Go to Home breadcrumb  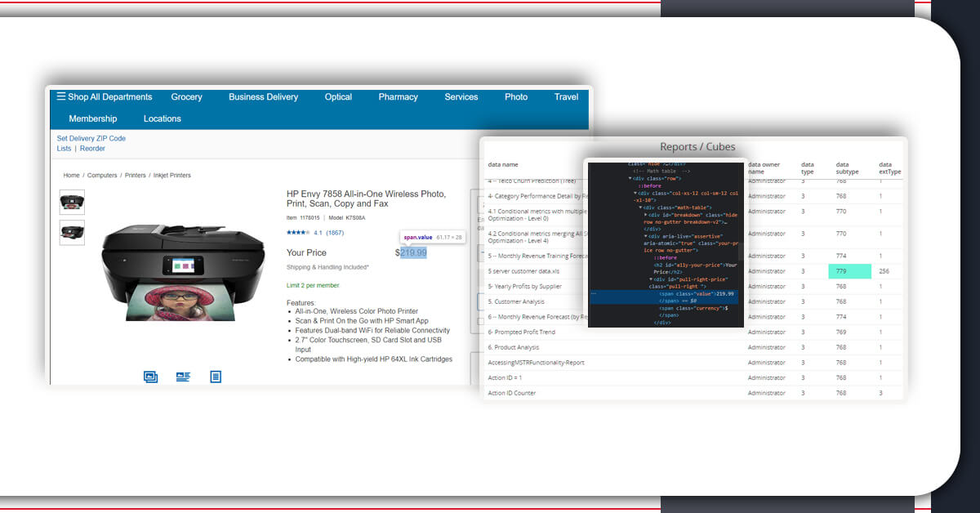(72, 176)
